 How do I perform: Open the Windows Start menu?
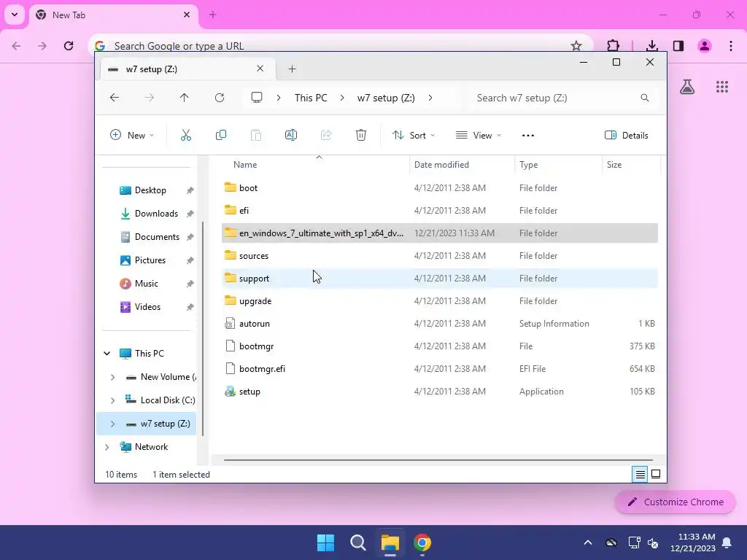pos(326,542)
